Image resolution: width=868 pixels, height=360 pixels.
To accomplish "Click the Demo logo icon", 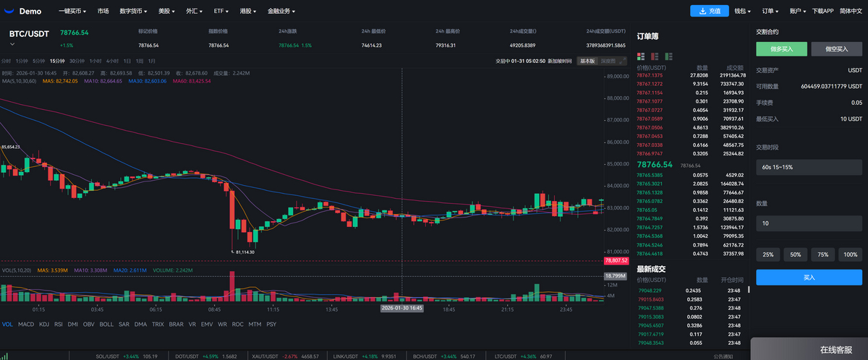I will pyautogui.click(x=9, y=12).
